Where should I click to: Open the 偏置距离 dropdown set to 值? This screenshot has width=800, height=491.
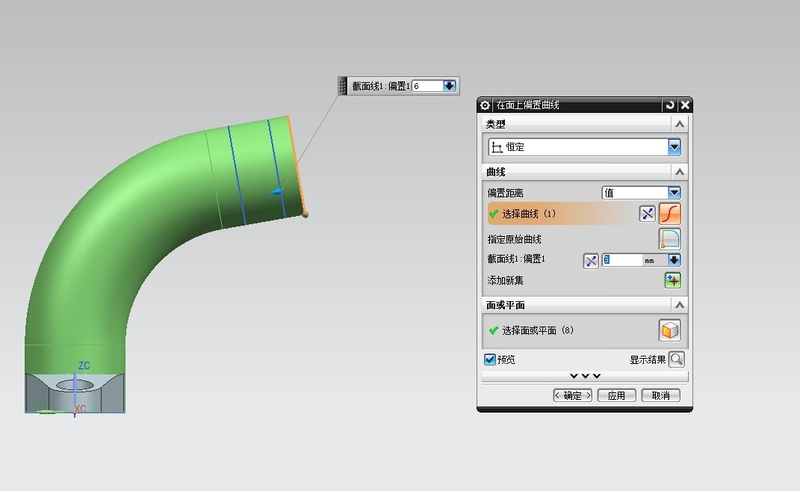[674, 192]
